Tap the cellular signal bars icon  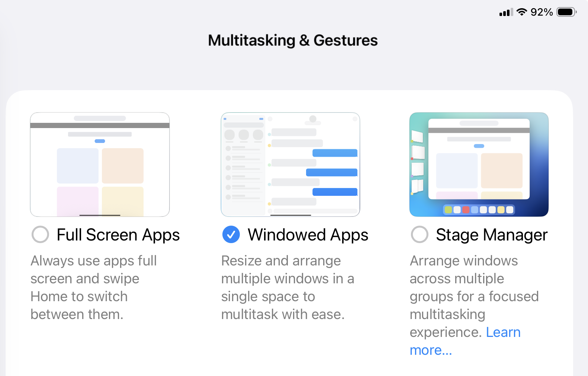tap(506, 12)
